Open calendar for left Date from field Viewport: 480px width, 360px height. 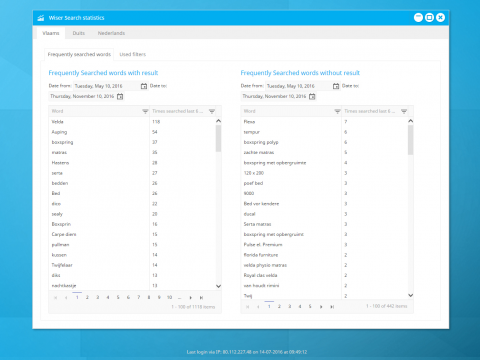pos(144,86)
